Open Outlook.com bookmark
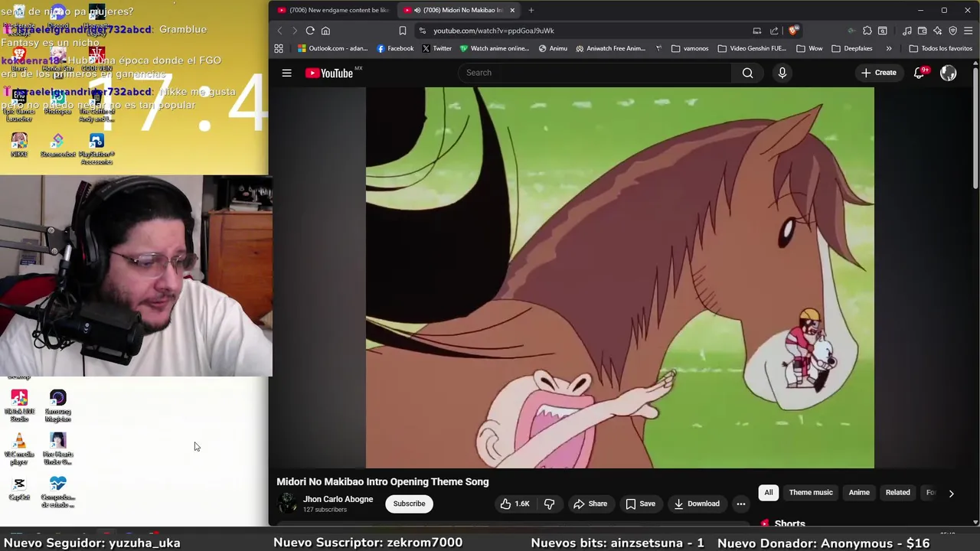The width and height of the screenshot is (980, 551). click(333, 48)
